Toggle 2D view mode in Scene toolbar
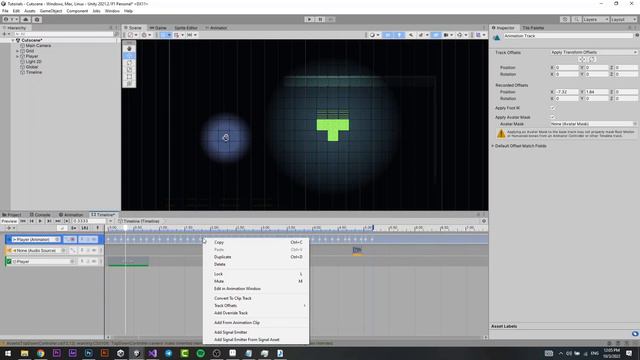 click(387, 35)
